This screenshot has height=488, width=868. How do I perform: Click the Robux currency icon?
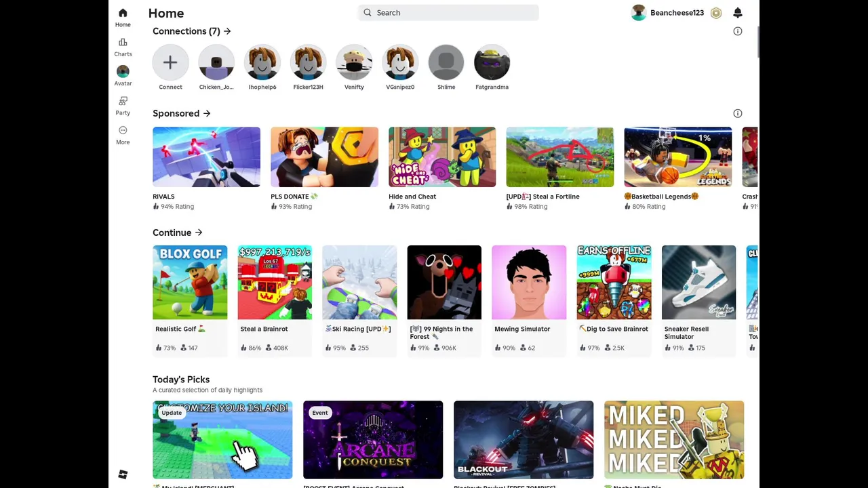pyautogui.click(x=716, y=13)
